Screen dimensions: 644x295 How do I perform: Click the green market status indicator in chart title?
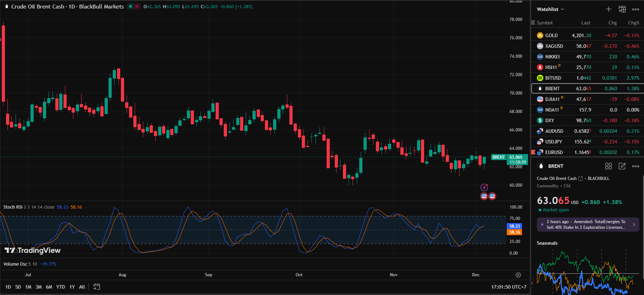[x=130, y=6]
